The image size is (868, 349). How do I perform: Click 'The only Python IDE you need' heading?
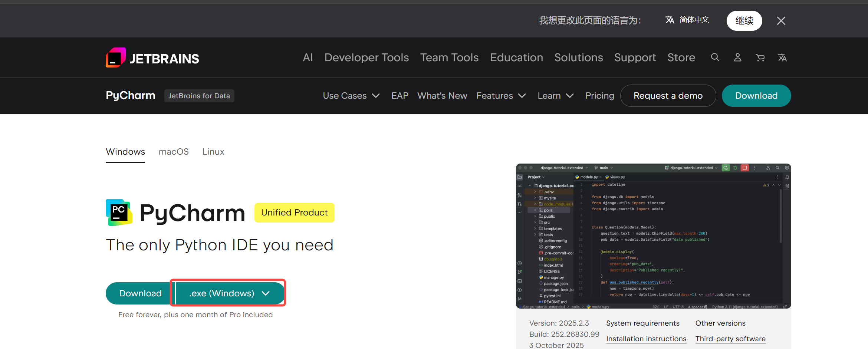click(x=220, y=245)
